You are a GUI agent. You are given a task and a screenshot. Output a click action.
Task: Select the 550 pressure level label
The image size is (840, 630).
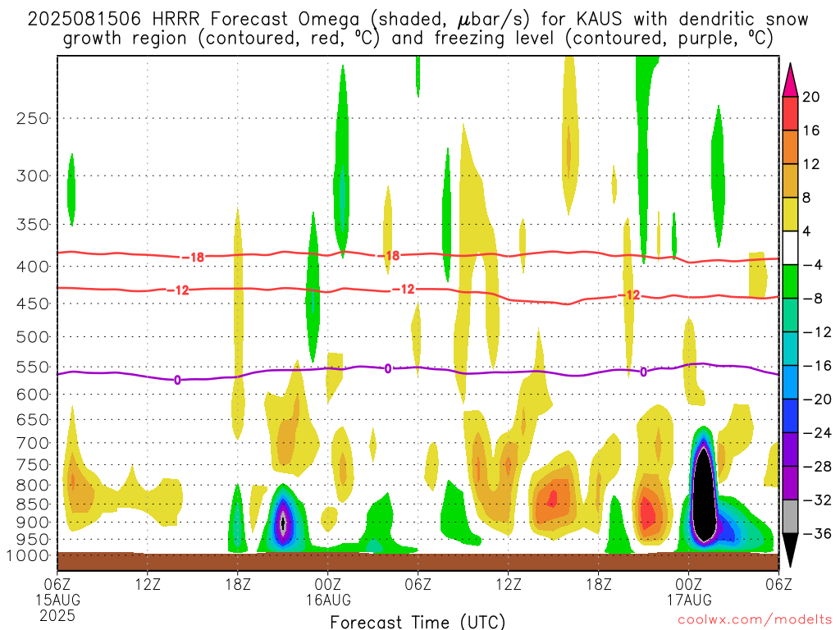[x=33, y=367]
